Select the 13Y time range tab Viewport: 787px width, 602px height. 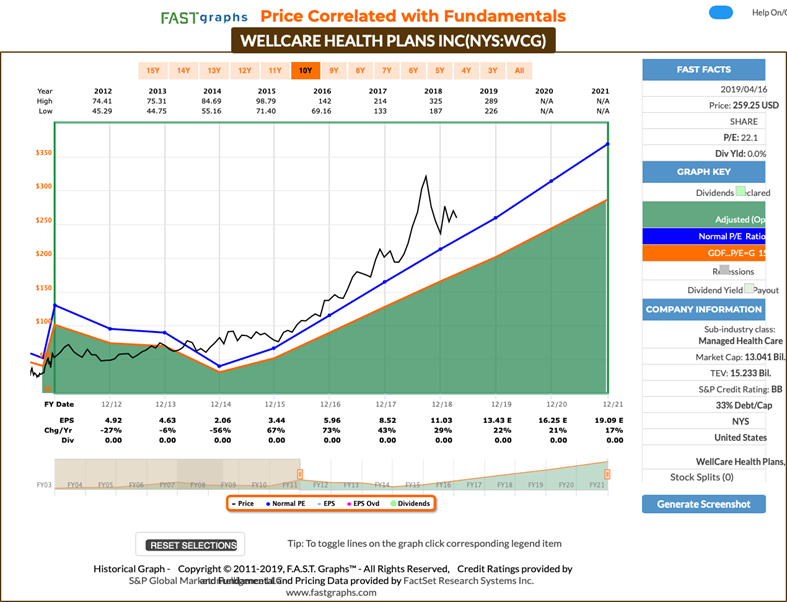coord(214,70)
